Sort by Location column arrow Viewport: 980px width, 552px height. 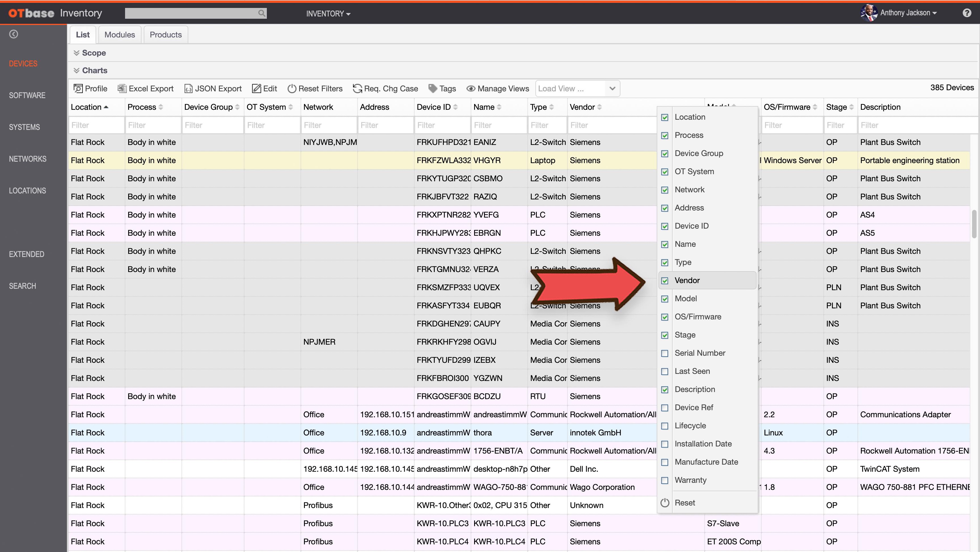(106, 107)
